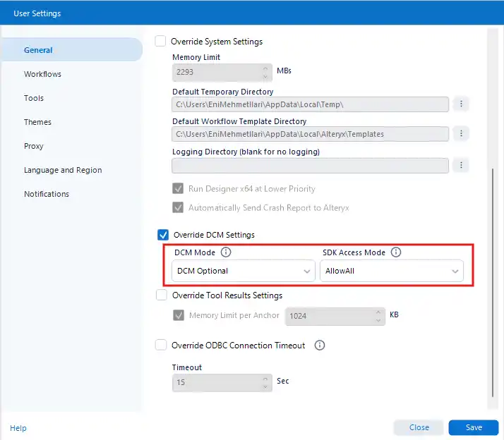Open Default Workflow Template Directory options menu
This screenshot has width=504, height=440.
click(x=461, y=133)
